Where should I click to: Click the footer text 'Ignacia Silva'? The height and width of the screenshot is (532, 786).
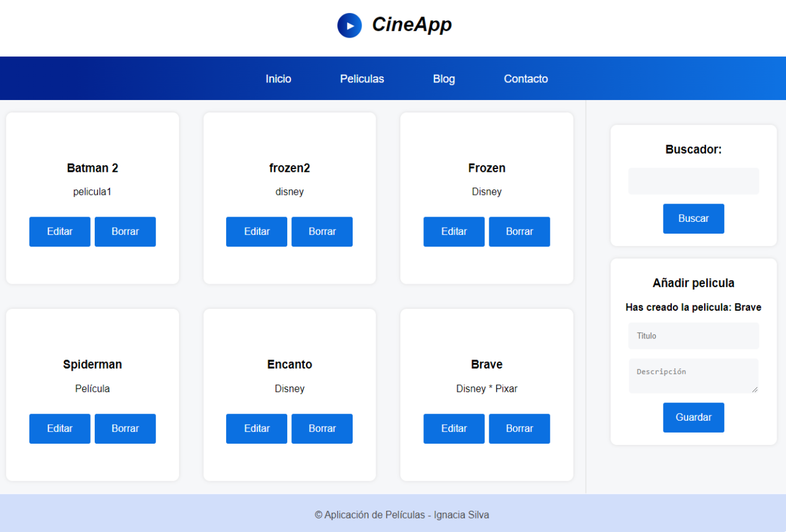coord(462,515)
